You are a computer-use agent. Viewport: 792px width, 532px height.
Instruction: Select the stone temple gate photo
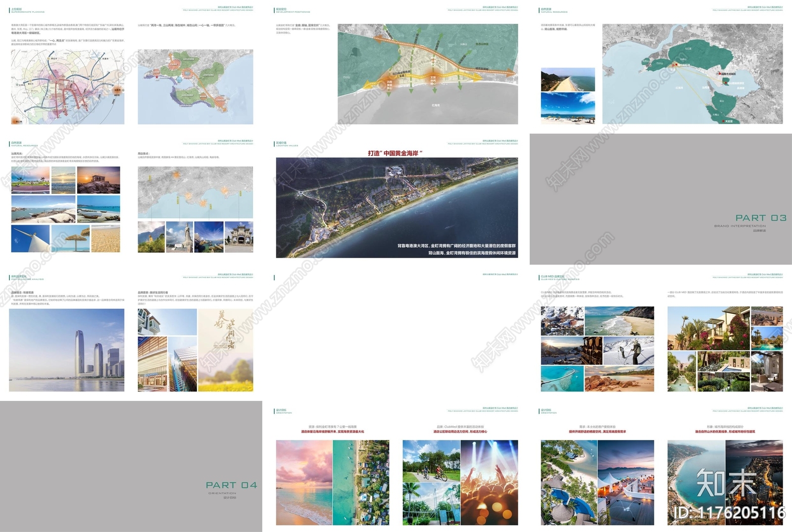[239, 237]
